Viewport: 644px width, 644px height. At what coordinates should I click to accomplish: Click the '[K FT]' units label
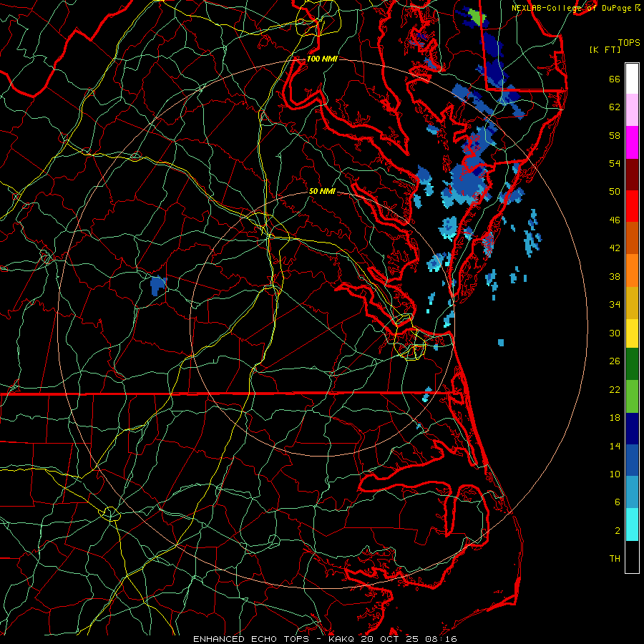click(605, 49)
